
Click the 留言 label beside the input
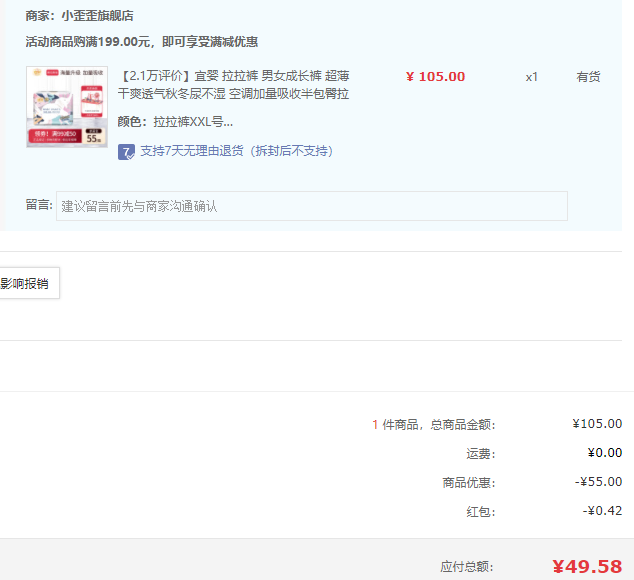tap(38, 205)
